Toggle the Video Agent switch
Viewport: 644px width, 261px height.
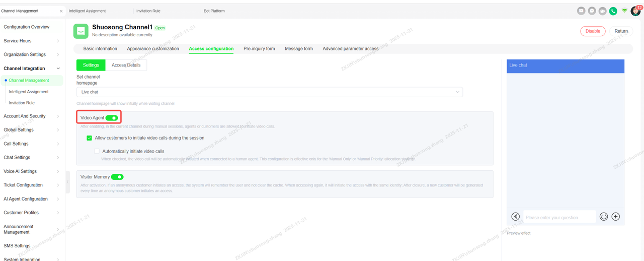click(x=112, y=118)
